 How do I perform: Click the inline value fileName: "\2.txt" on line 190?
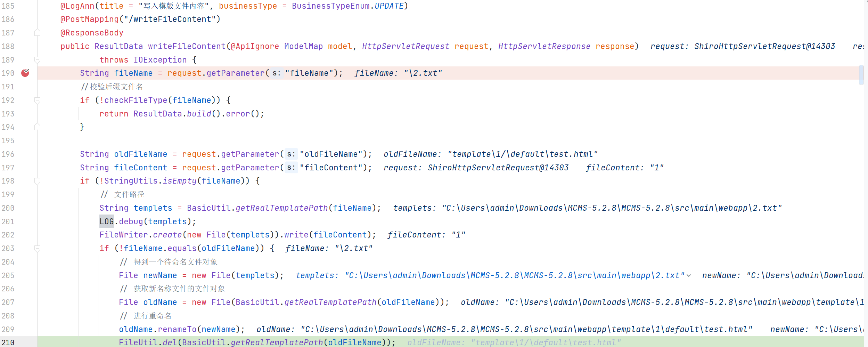(x=398, y=73)
